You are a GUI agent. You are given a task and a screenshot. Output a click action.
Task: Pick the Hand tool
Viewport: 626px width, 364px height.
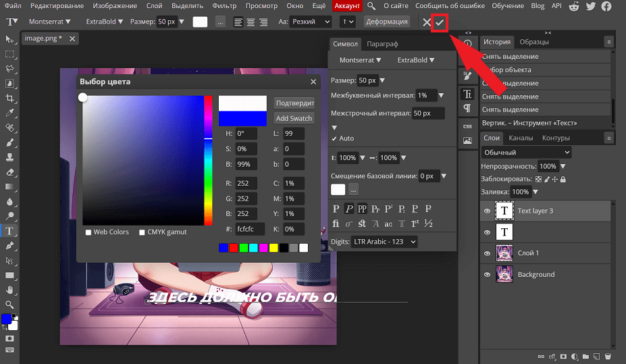[x=10, y=290]
